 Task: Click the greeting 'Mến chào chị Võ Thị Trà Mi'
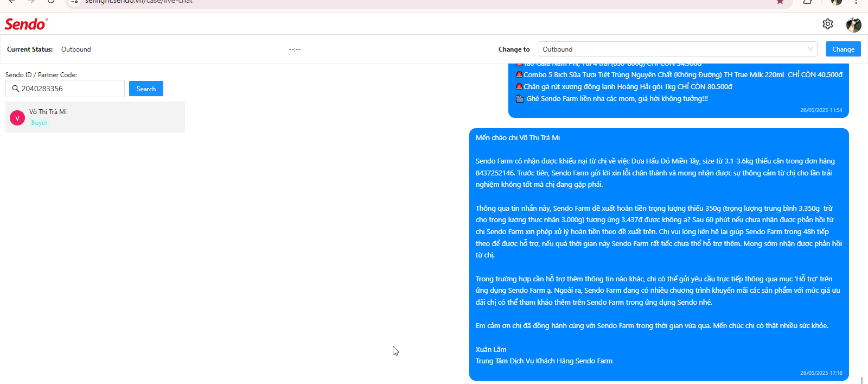(x=518, y=138)
